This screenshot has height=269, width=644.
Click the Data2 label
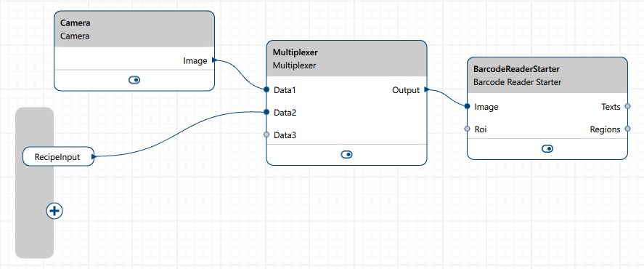pos(285,112)
